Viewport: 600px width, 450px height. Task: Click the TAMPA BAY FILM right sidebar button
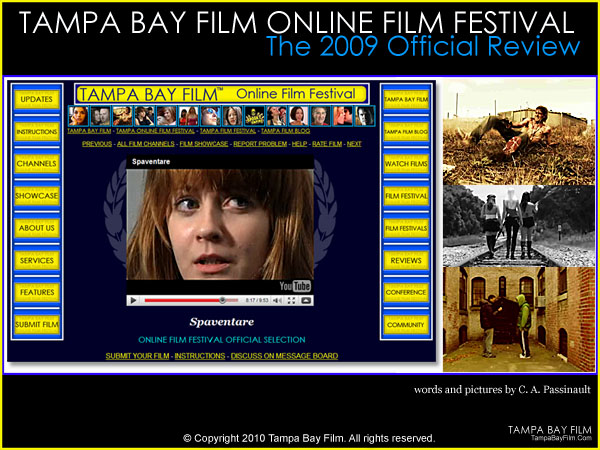pos(406,99)
